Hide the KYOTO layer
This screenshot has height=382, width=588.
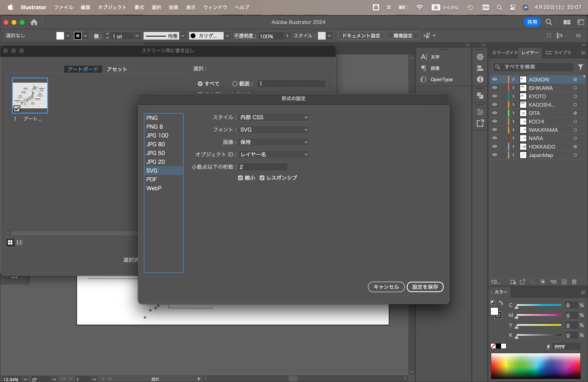click(494, 96)
